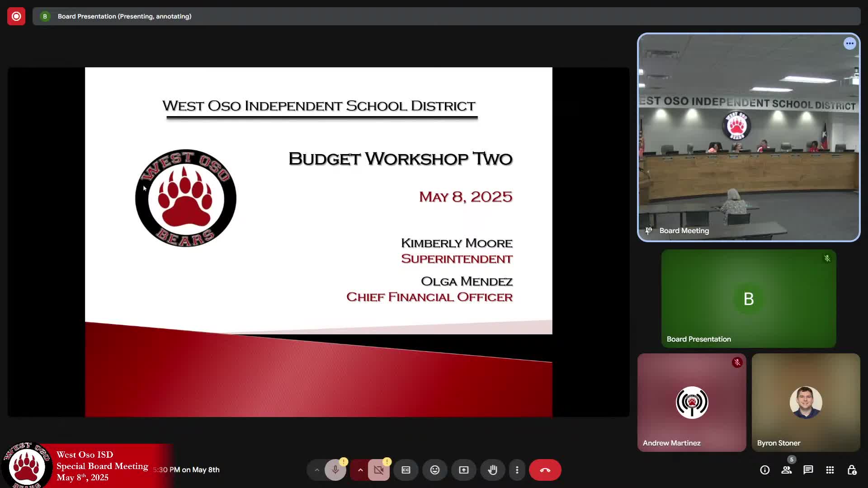Open meeting details info icon
The image size is (868, 488).
click(x=765, y=470)
